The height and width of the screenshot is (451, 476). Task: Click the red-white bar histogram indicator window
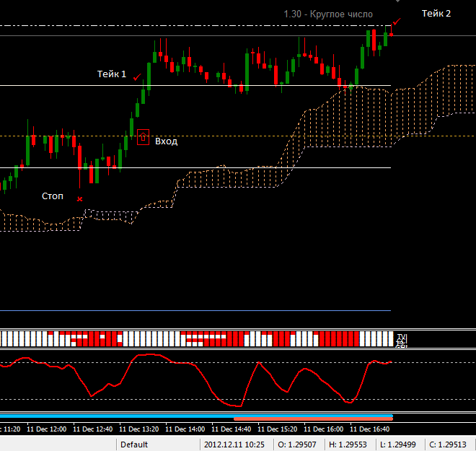click(197, 339)
